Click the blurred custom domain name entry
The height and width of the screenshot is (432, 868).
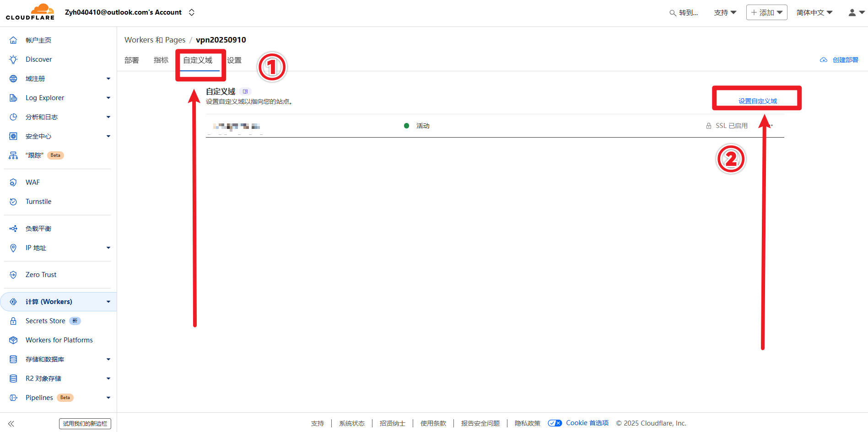pos(236,126)
